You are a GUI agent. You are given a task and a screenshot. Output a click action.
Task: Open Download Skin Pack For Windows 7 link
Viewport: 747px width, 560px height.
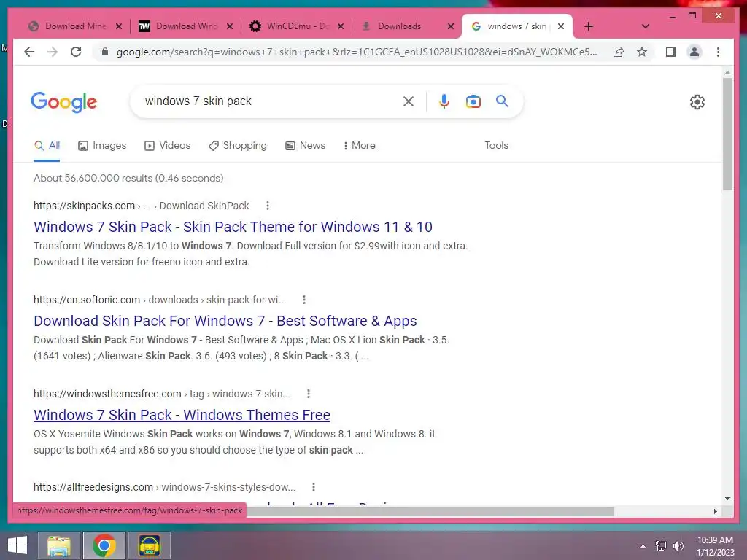point(225,321)
